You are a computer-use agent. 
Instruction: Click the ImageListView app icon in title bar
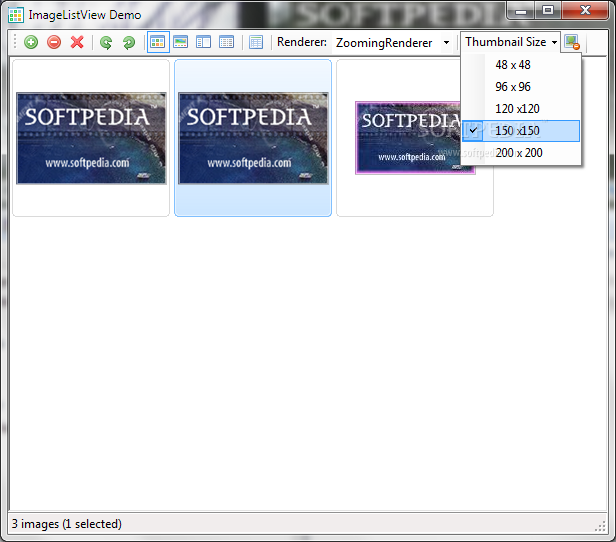pos(16,15)
